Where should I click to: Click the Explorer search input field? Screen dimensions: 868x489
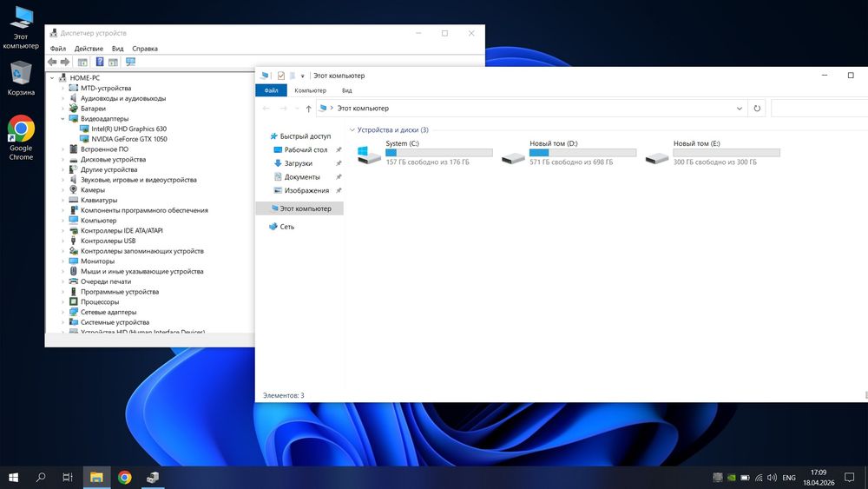click(816, 109)
